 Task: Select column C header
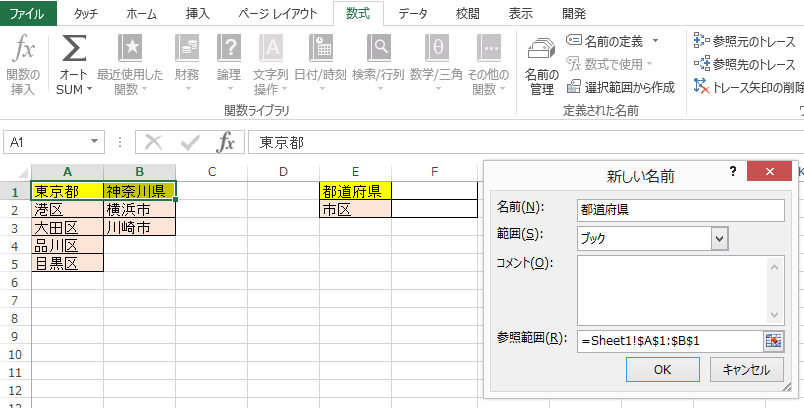tap(212, 172)
